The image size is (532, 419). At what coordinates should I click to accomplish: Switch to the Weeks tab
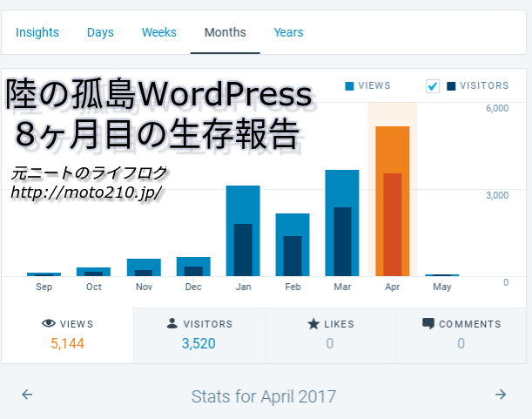(x=158, y=32)
